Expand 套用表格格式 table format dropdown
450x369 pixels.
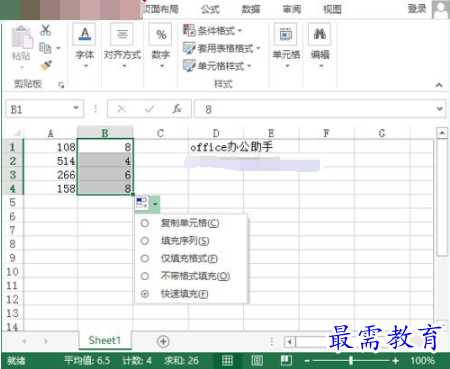click(x=258, y=49)
